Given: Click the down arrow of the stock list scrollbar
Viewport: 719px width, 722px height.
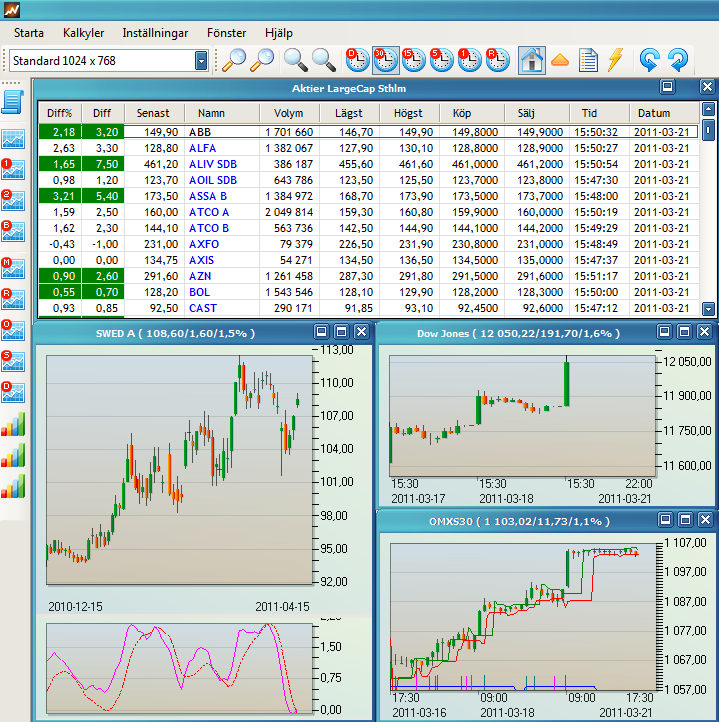Looking at the screenshot, I should [709, 310].
